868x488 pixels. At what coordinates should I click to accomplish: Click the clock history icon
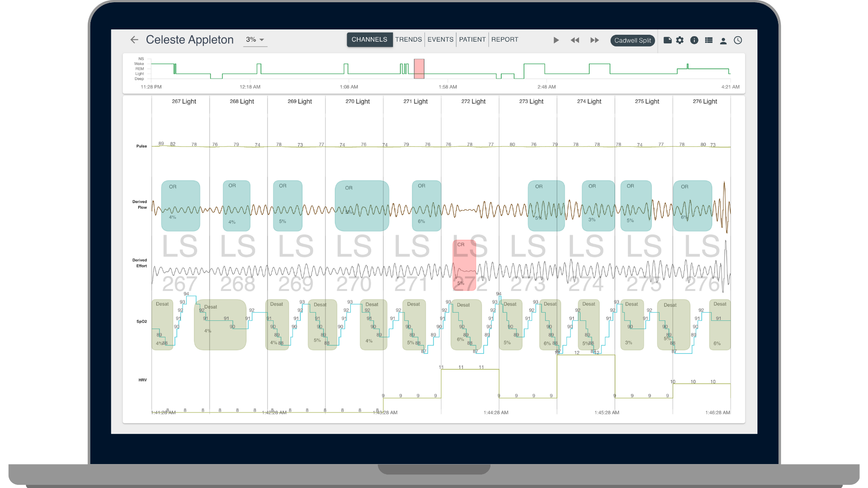pyautogui.click(x=738, y=40)
